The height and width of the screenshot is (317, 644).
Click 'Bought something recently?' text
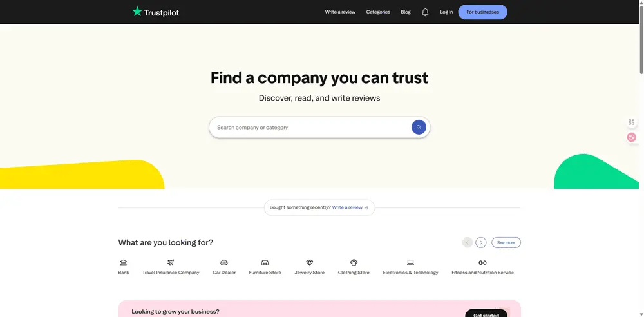coord(300,207)
